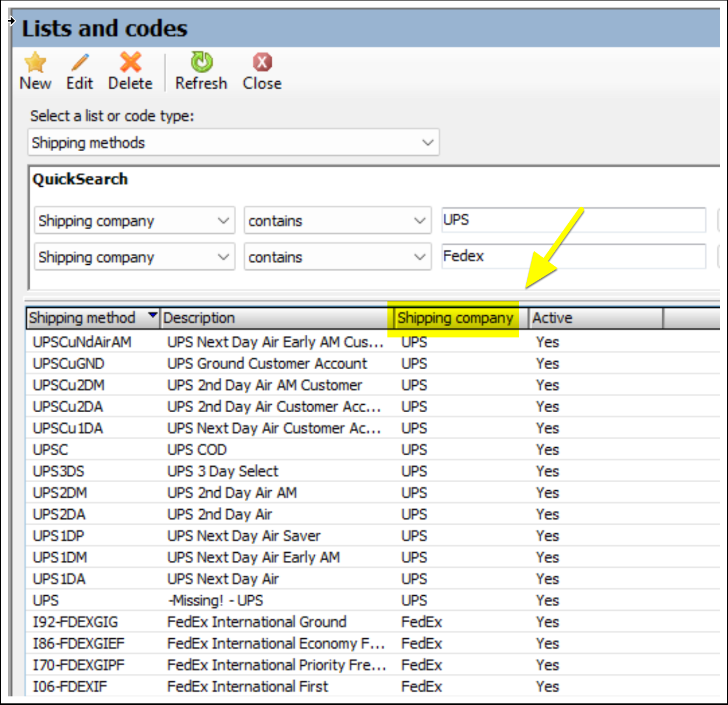The height and width of the screenshot is (705, 728).
Task: Click UPS company cell in UPS3DS row
Action: [414, 471]
